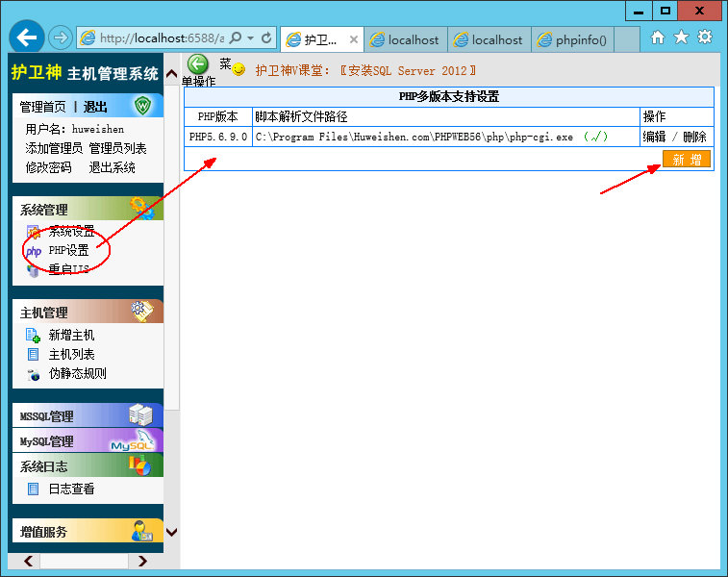Viewport: 728px width, 577px height.
Task: Expand the 系统日志 section
Action: pyautogui.click(x=88, y=465)
